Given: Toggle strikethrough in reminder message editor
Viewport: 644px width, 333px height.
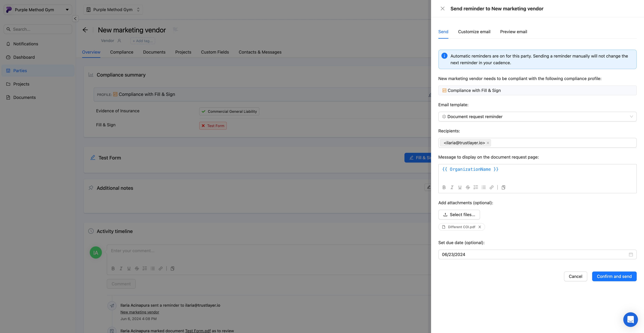Looking at the screenshot, I should click(468, 187).
